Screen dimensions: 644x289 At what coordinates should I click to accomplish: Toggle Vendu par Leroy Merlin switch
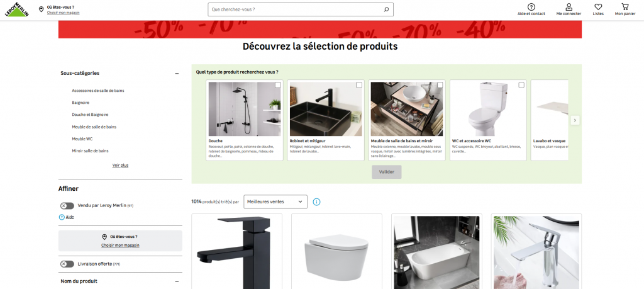tap(67, 205)
